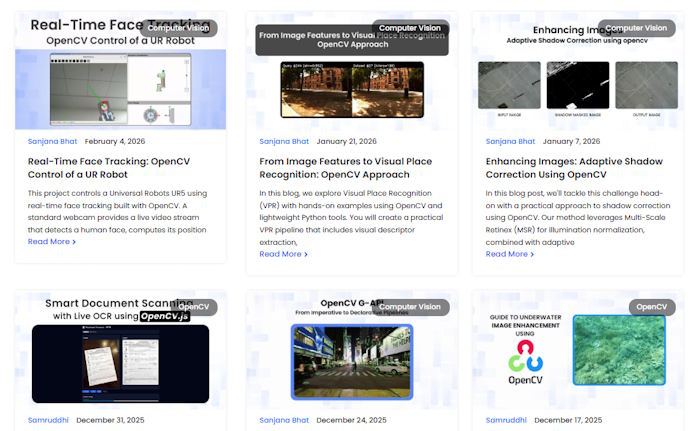Click OpenCV tag on Underwater Image Enhancement card
This screenshot has width=700, height=431.
(652, 307)
